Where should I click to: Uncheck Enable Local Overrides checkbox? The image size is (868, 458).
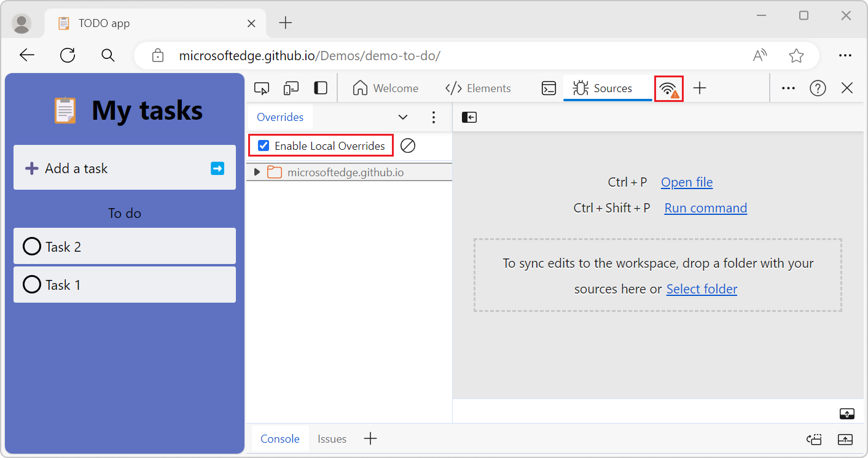(x=264, y=146)
